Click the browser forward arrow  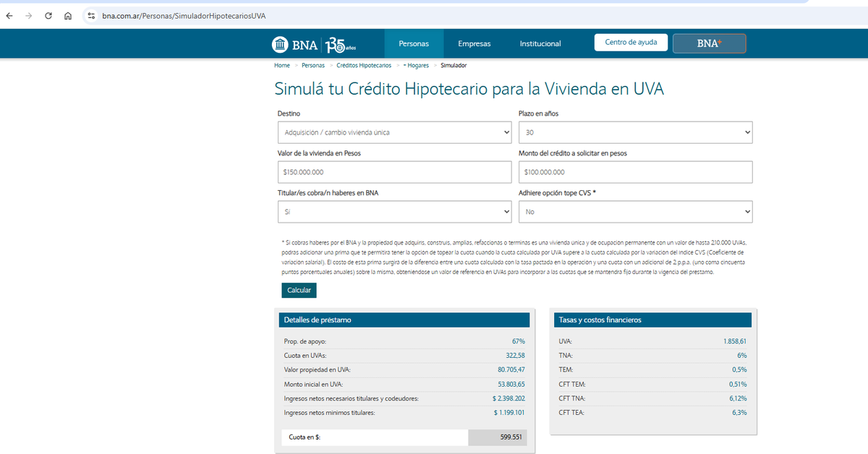coord(29,15)
